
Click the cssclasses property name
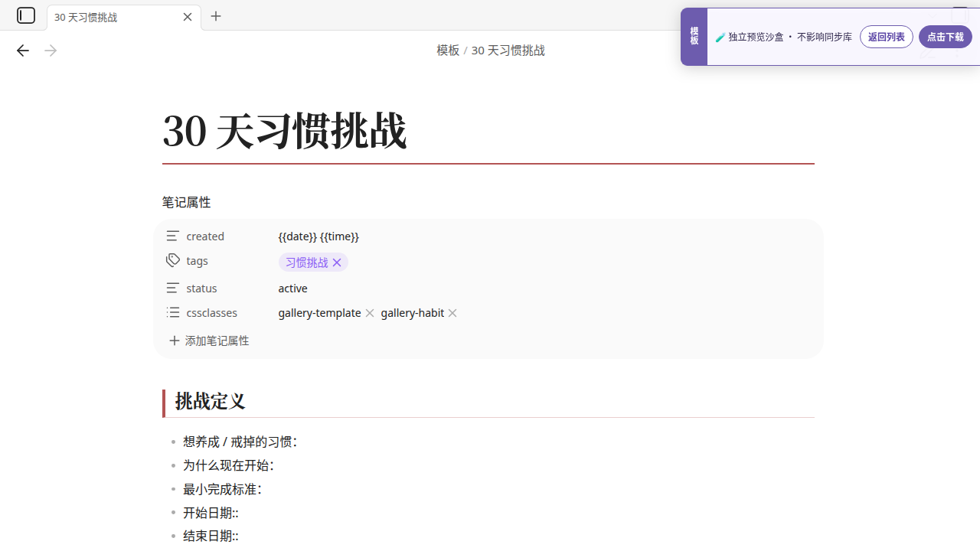(211, 313)
